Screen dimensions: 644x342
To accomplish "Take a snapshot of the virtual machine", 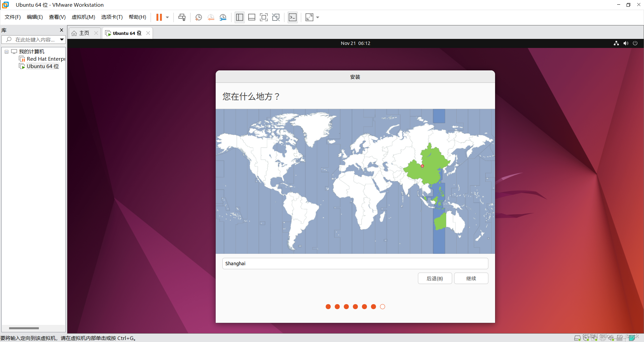I will 198,17.
